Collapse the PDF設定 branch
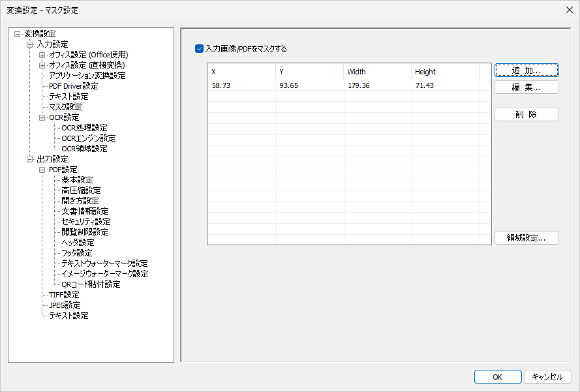The image size is (580, 392). pyautogui.click(x=42, y=170)
